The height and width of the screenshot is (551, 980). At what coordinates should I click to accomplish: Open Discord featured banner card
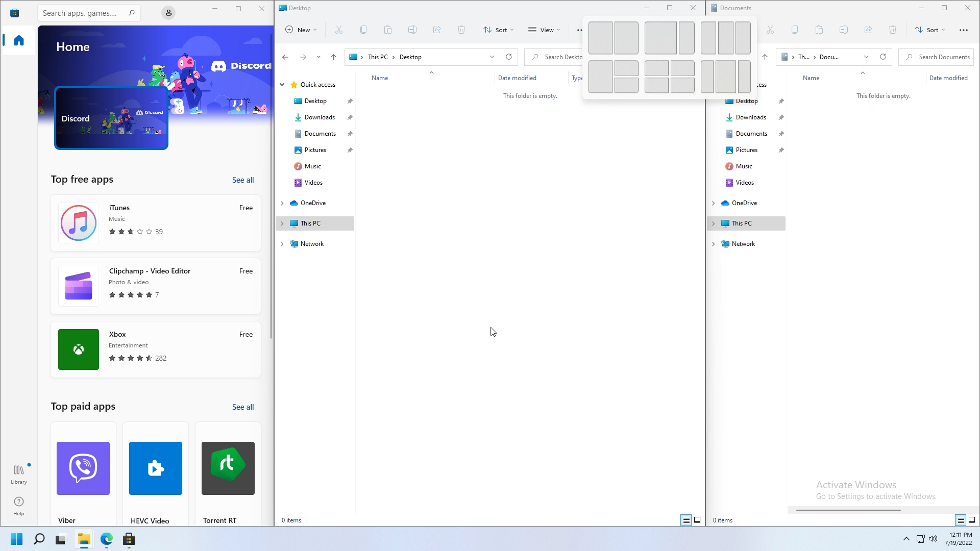[111, 118]
